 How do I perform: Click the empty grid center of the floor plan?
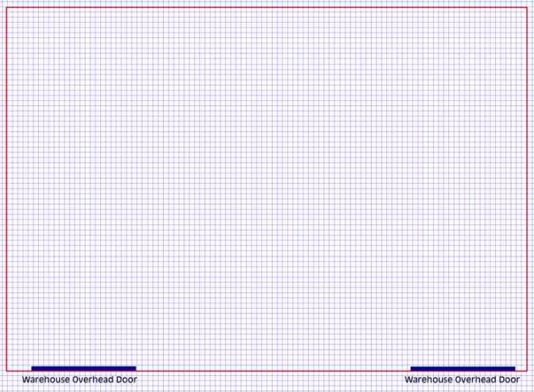coord(267,189)
